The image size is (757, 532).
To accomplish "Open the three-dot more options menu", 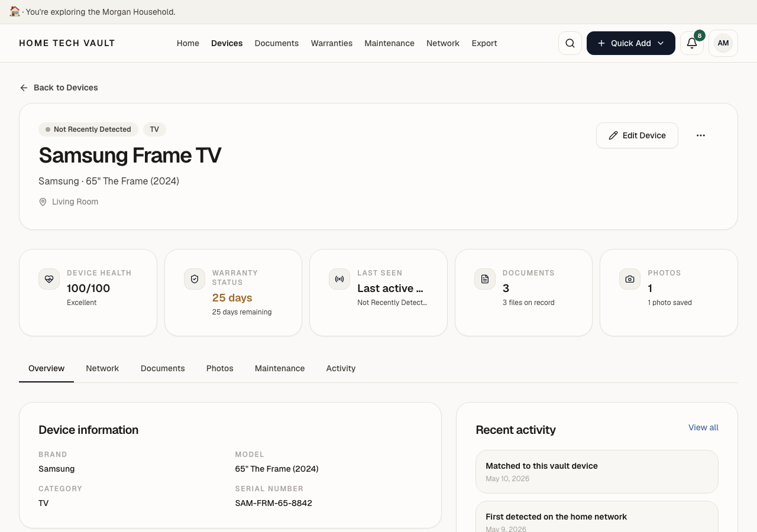I will (701, 135).
